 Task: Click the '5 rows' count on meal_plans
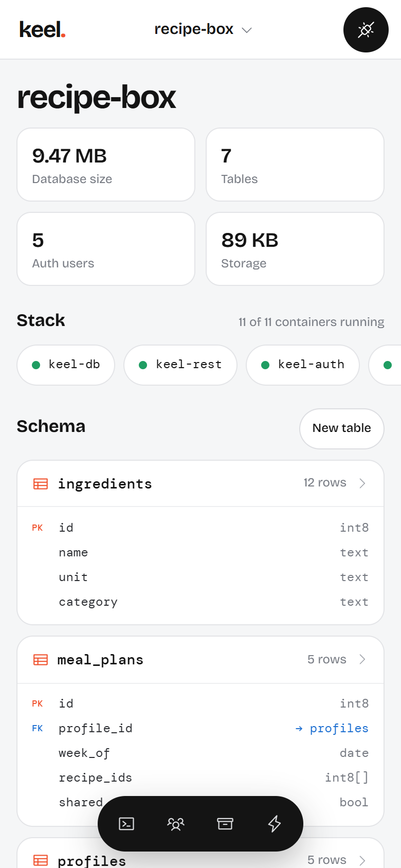pyautogui.click(x=327, y=659)
